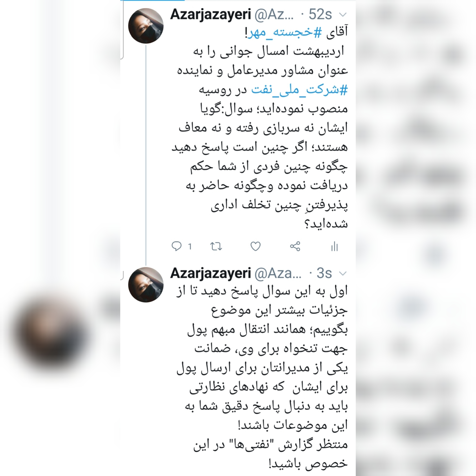Open profile picture of the second tweet
This screenshot has height=476, width=476.
click(146, 285)
